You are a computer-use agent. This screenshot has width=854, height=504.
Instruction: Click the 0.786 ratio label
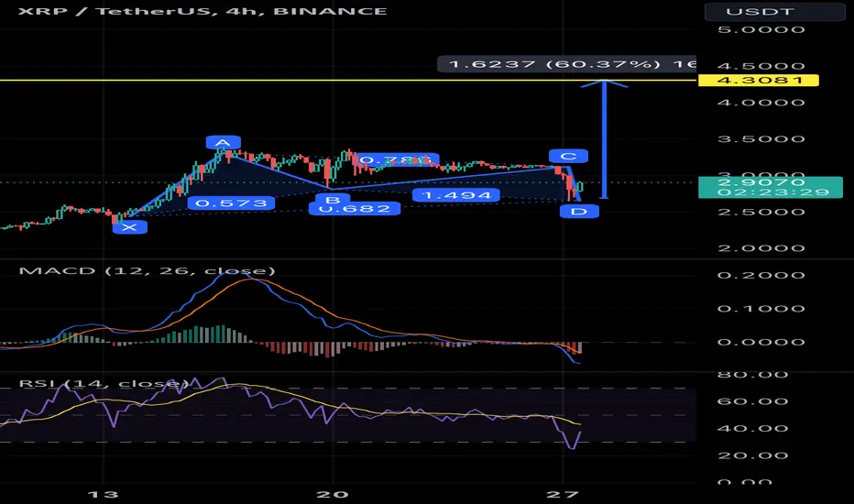[x=396, y=159]
